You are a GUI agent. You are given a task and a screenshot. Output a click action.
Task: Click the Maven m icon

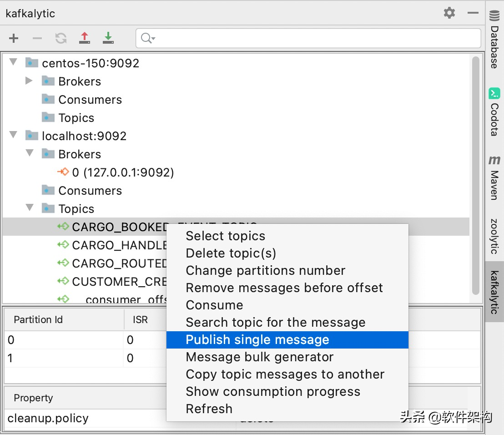coord(494,160)
